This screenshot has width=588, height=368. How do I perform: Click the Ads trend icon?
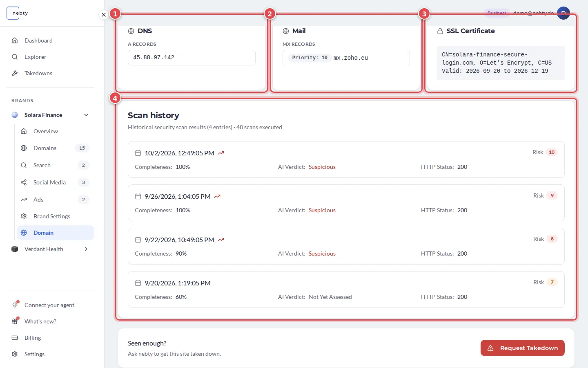[24, 200]
